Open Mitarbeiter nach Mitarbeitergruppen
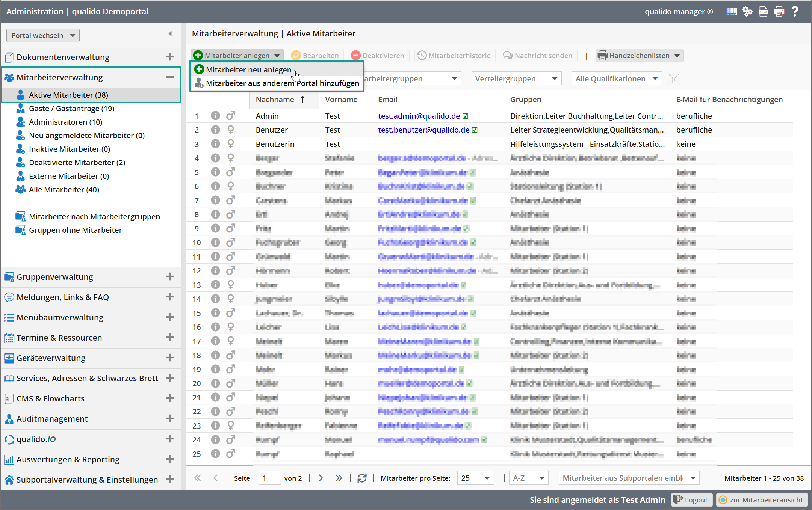Viewport: 812px width, 510px height. [x=94, y=217]
